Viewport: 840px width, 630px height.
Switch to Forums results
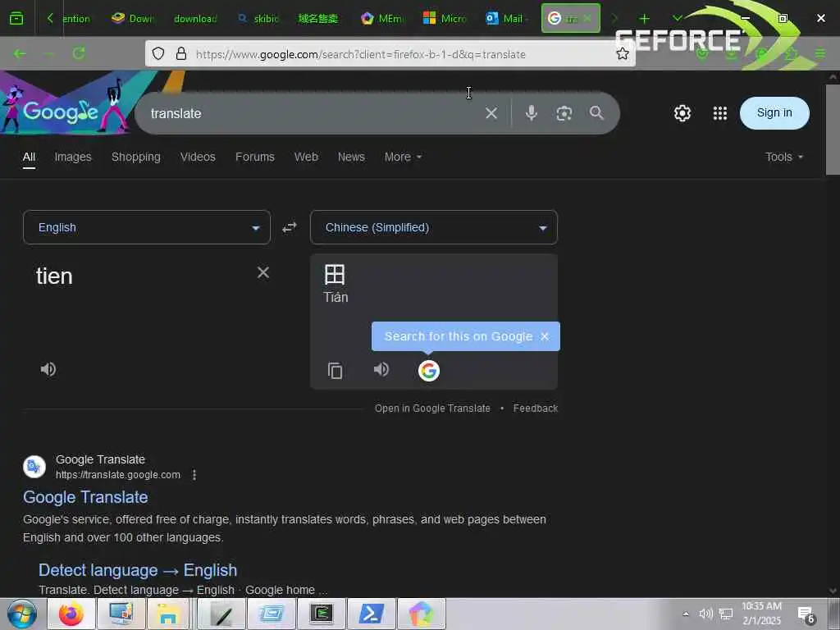coord(255,157)
